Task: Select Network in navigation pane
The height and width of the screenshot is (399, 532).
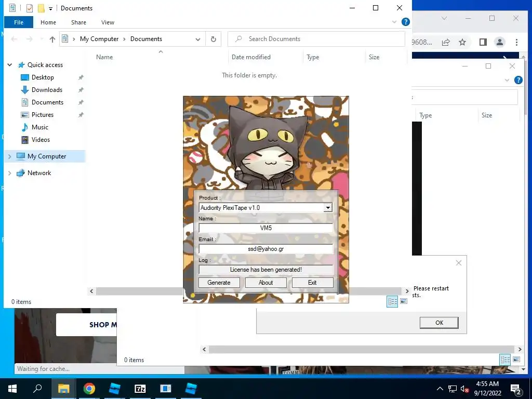Action: coord(39,173)
